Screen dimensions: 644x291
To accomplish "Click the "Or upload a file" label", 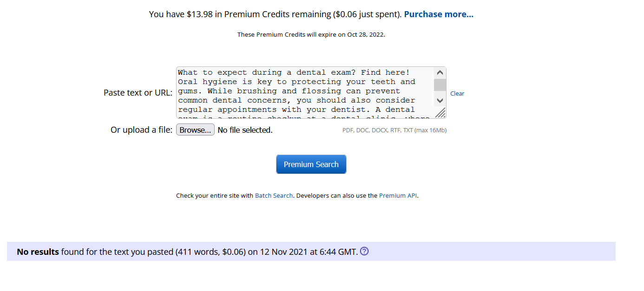I will [x=141, y=130].
